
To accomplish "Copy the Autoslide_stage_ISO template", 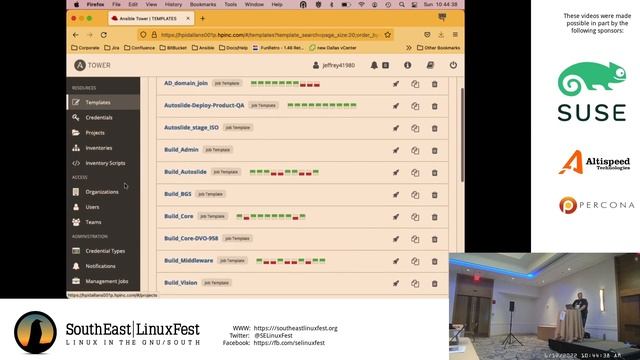I will pyautogui.click(x=415, y=128).
